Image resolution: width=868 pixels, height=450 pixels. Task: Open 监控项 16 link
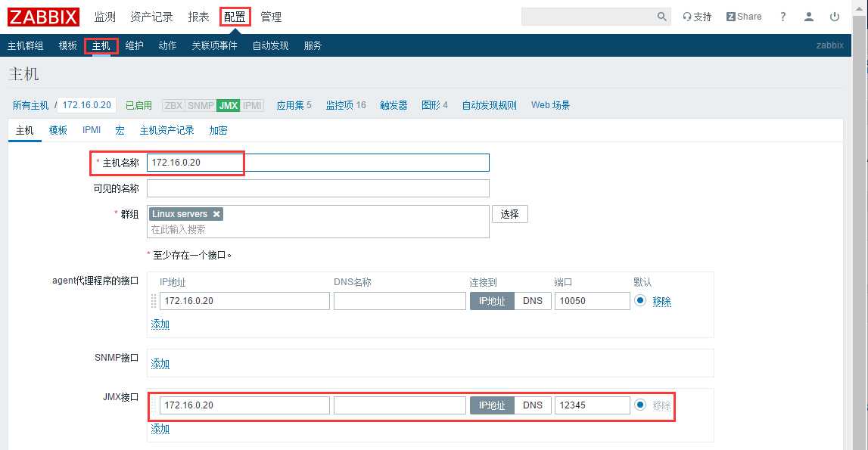point(346,105)
